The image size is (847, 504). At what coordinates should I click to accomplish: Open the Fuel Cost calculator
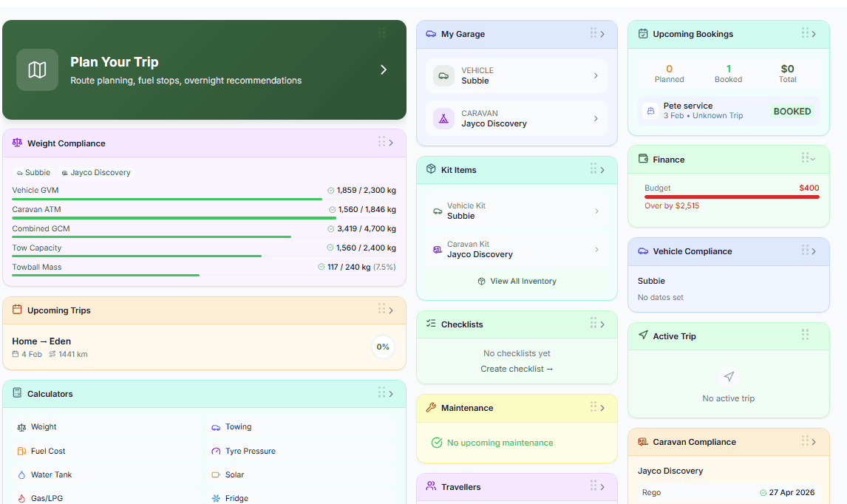[x=47, y=451]
